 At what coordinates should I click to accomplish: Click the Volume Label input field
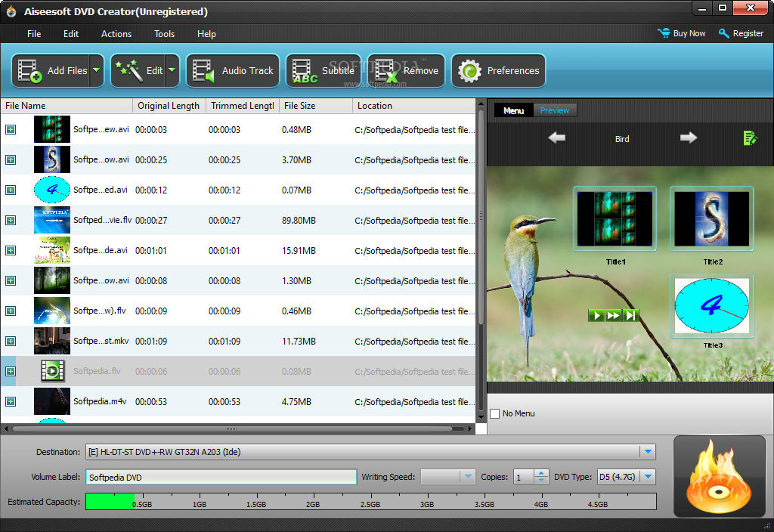pyautogui.click(x=221, y=478)
